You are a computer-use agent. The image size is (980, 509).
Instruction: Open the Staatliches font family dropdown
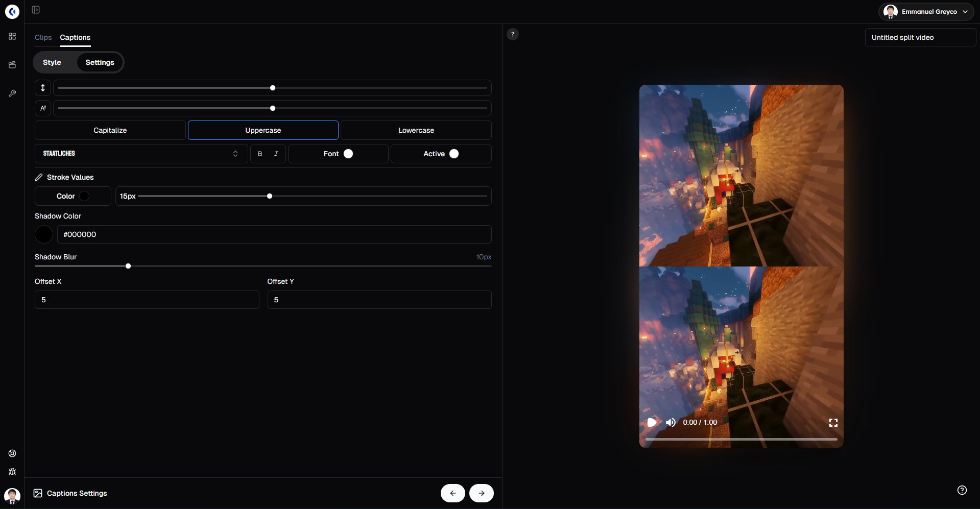tap(141, 154)
